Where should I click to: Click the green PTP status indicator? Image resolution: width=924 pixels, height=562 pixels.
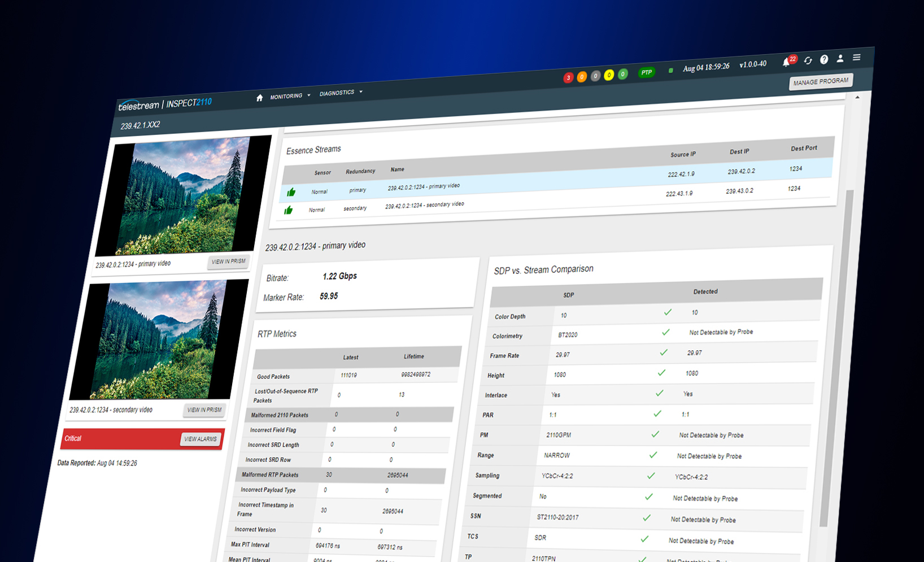pos(647,73)
